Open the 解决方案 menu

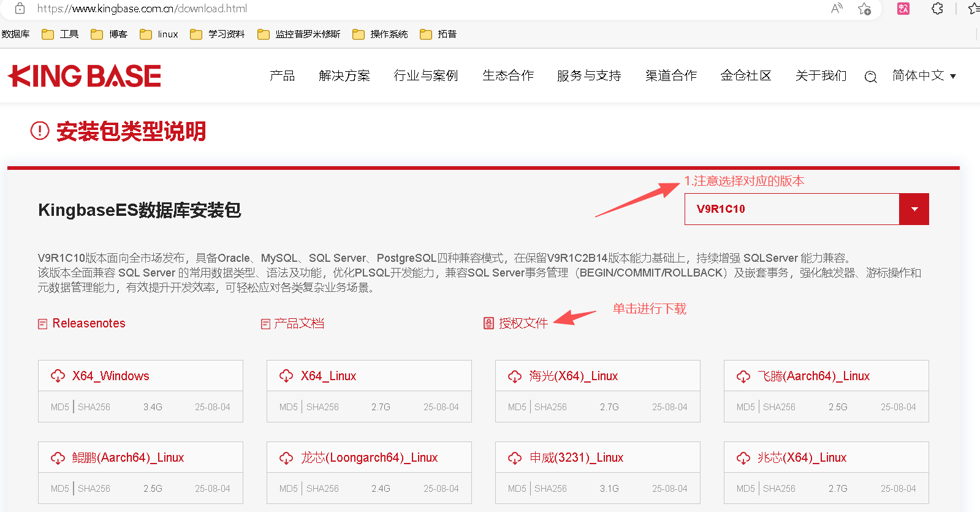(x=344, y=75)
